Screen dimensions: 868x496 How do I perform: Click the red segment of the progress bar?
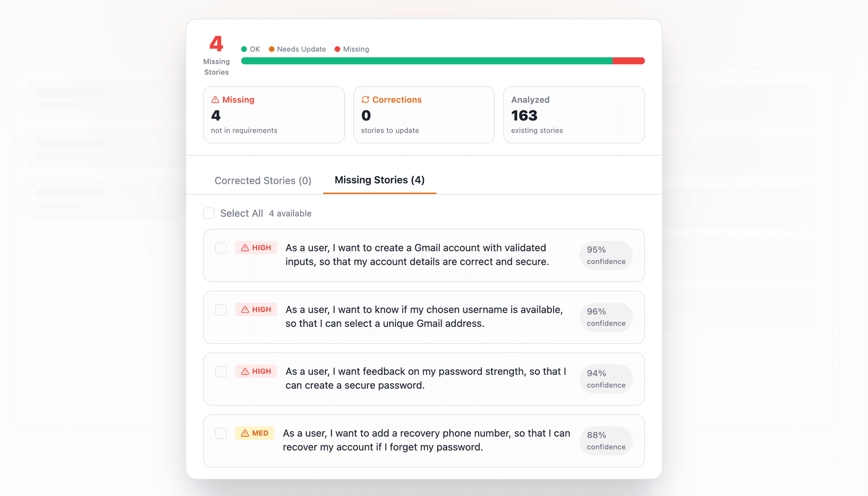pyautogui.click(x=628, y=60)
